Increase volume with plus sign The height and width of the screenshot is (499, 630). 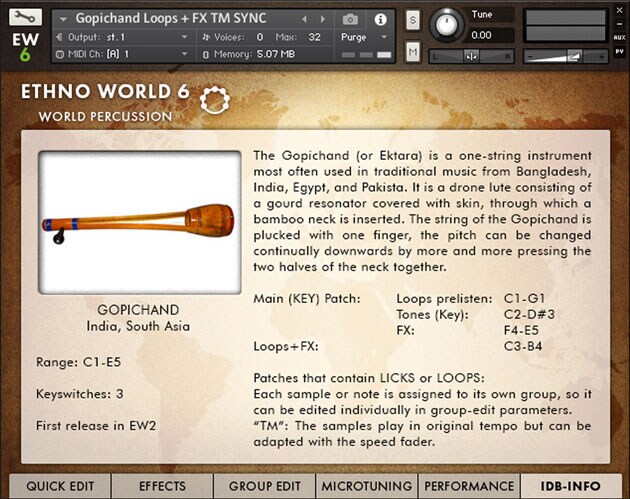pyautogui.click(x=601, y=57)
